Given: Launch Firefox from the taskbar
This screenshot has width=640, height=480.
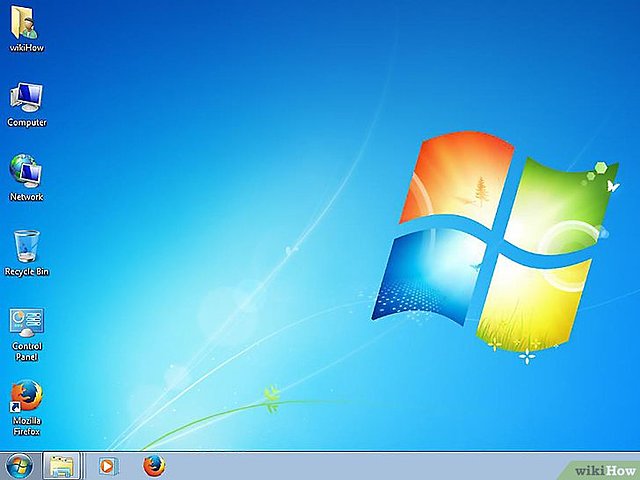Looking at the screenshot, I should coord(154,466).
